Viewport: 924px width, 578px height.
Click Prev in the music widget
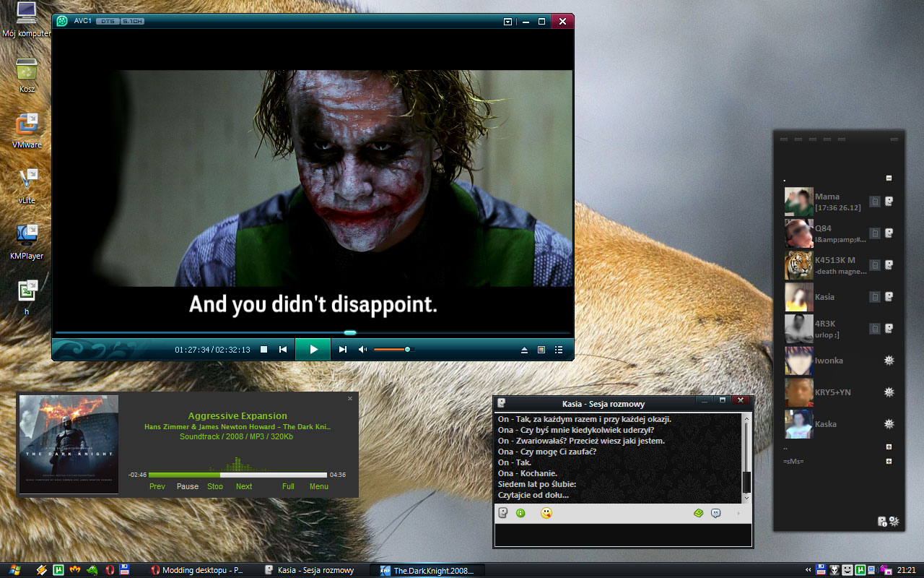tap(157, 486)
